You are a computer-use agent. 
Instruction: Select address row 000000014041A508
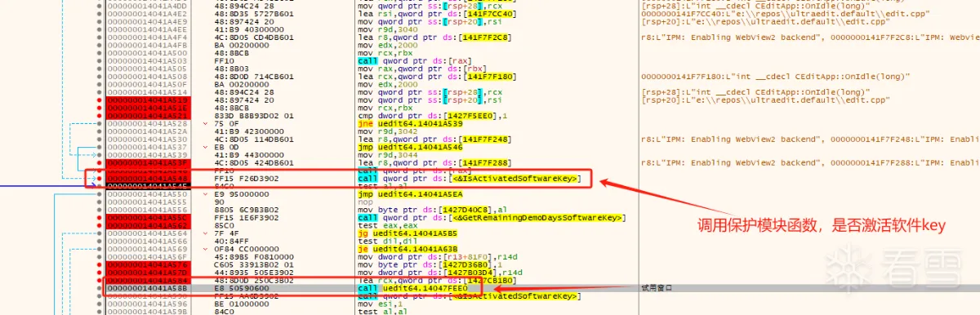pos(148,76)
